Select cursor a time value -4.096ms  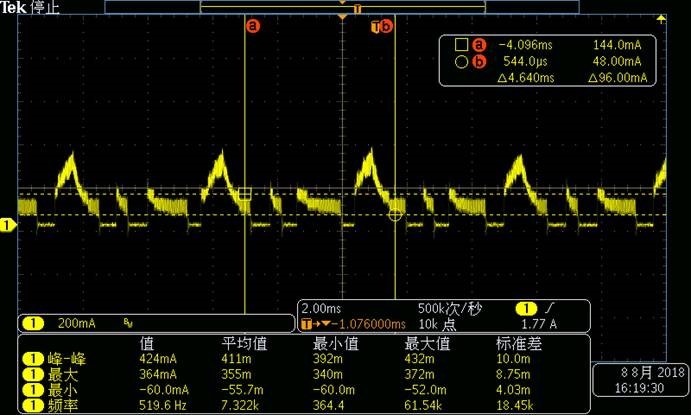point(525,45)
